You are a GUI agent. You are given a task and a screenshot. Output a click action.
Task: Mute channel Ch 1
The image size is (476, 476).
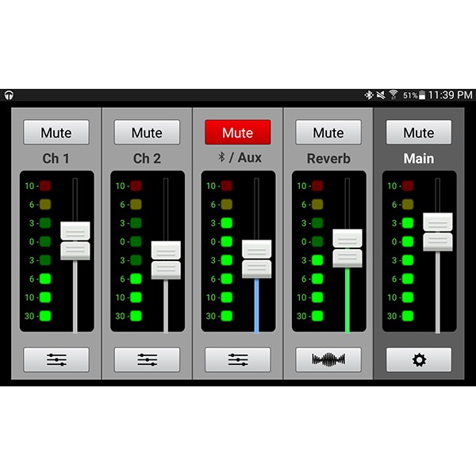56,132
